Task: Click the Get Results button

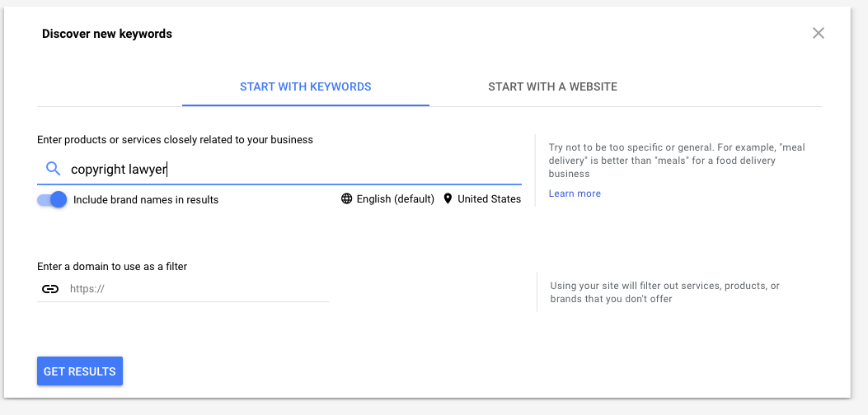Action: (x=80, y=371)
